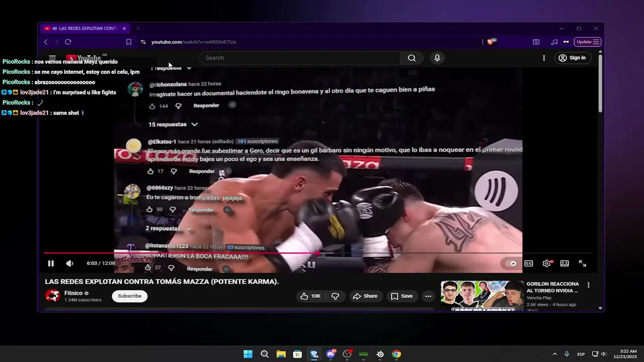Image resolution: width=644 pixels, height=362 pixels.
Task: Exit theater mode view
Action: (x=565, y=263)
